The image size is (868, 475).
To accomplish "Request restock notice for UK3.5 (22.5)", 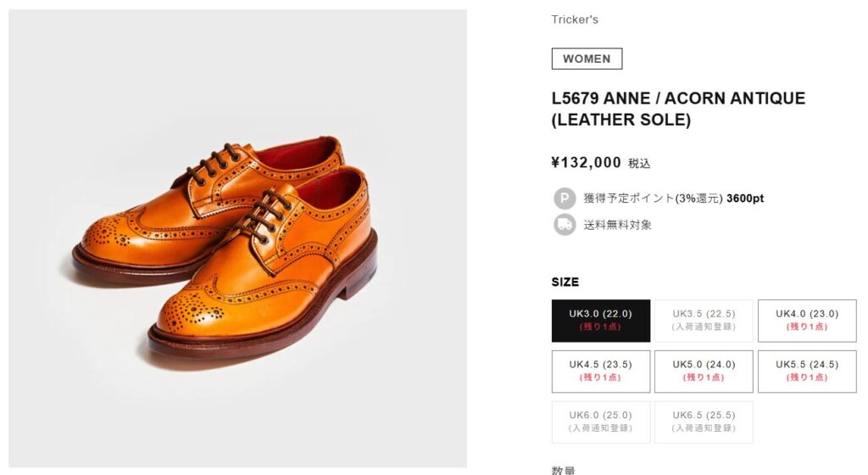I will pos(704,321).
